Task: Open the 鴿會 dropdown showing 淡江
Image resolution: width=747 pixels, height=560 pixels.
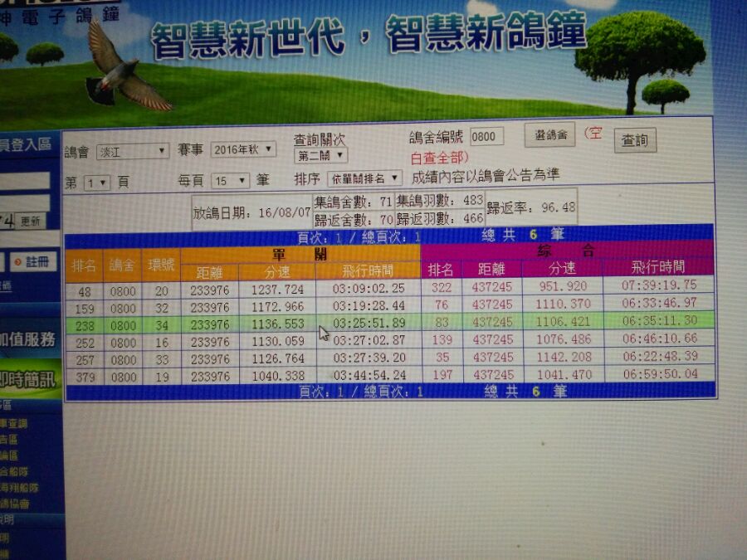Action: coord(133,152)
